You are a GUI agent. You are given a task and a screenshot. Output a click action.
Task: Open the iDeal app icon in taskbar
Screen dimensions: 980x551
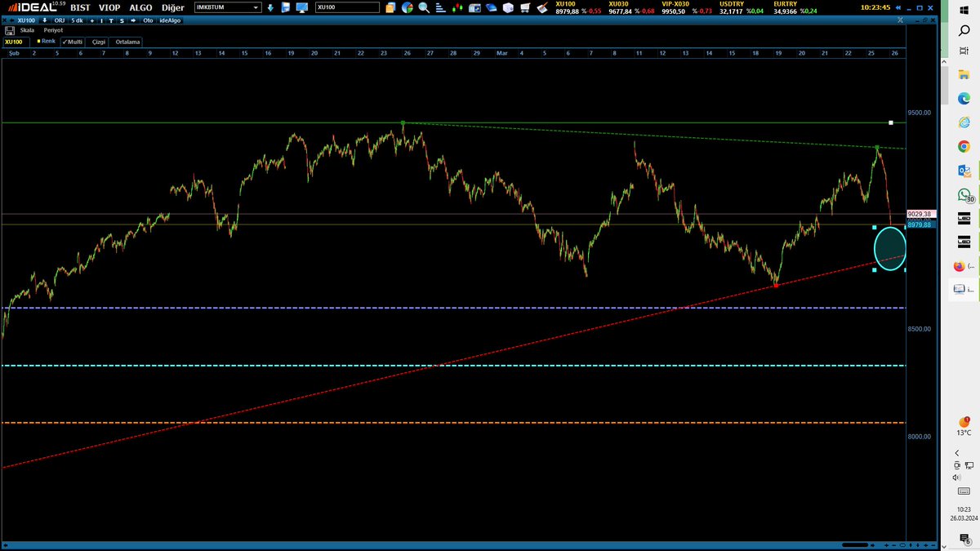tap(964, 288)
